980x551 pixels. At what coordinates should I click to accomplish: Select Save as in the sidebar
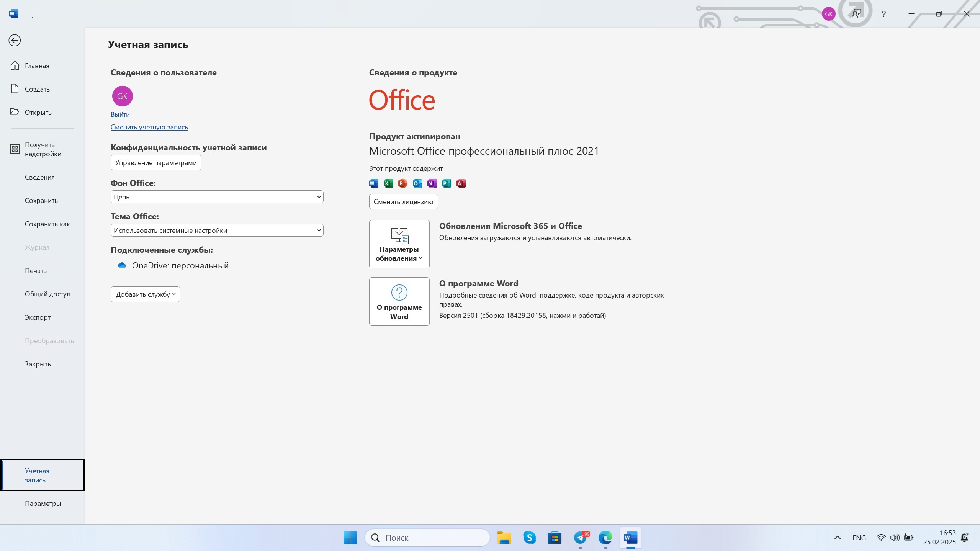coord(47,224)
